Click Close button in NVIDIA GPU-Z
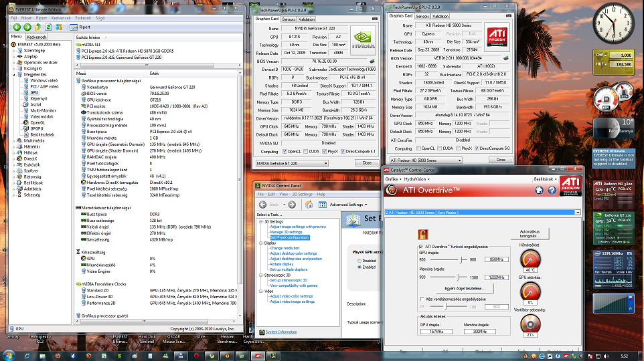644x361 pixels. [x=367, y=163]
